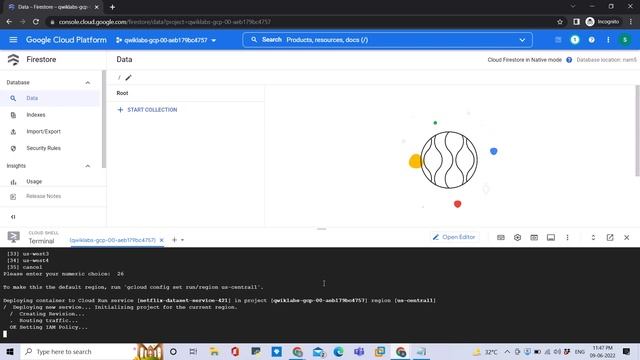Activate Cloud Shell icon in header
The width and height of the screenshot is (640, 360).
tap(558, 40)
